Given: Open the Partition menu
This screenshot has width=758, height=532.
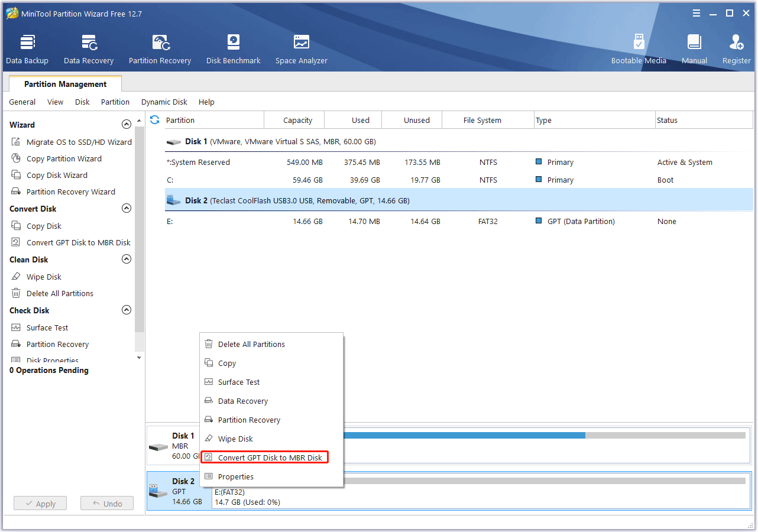Looking at the screenshot, I should (x=115, y=102).
